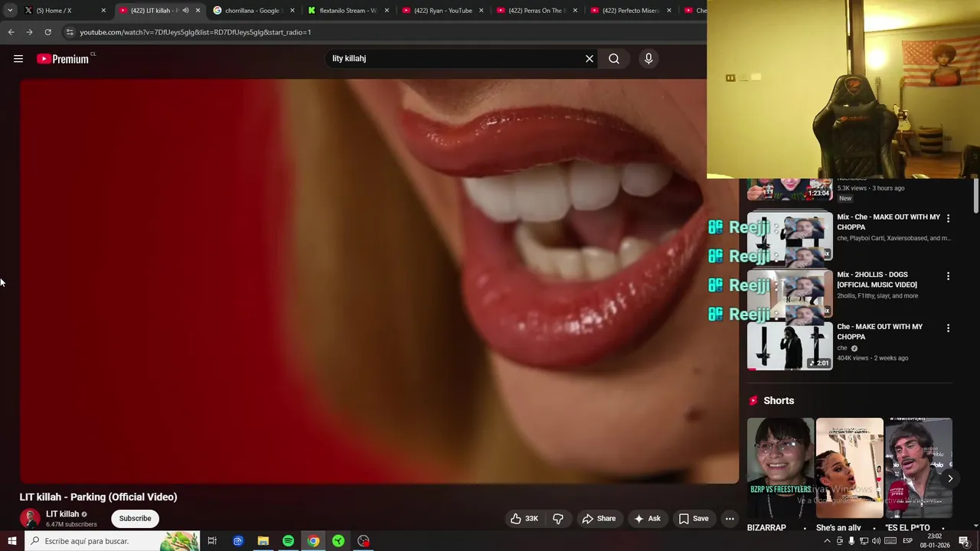Save video to playlist
Viewport: 980px width, 551px height.
[694, 518]
